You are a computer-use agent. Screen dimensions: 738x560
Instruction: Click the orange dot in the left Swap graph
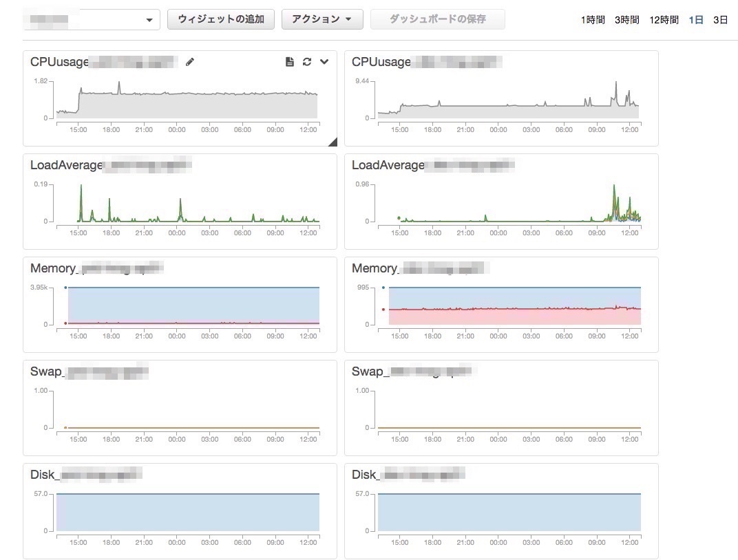click(65, 427)
